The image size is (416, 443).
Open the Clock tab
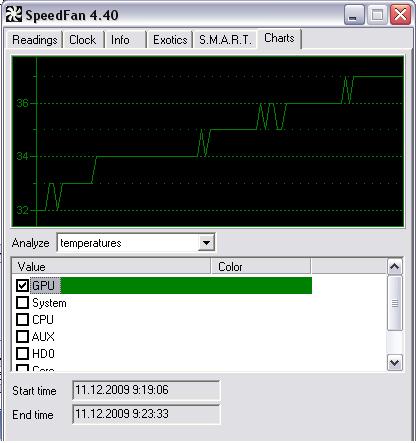(83, 40)
